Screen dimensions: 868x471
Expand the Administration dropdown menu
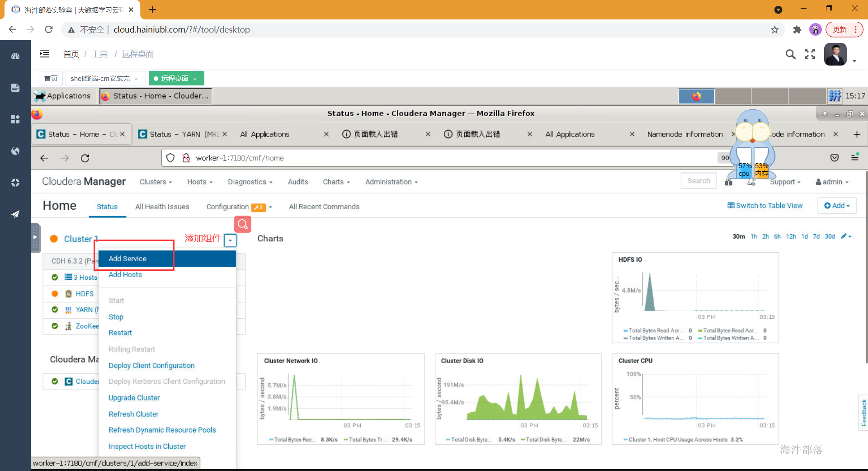(x=392, y=182)
